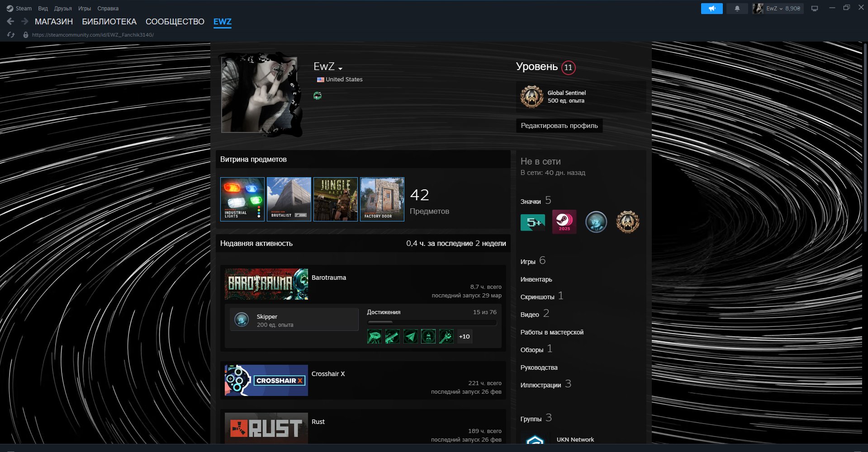Click the Big Picture monitor icon
Image resolution: width=868 pixels, height=452 pixels.
click(815, 9)
